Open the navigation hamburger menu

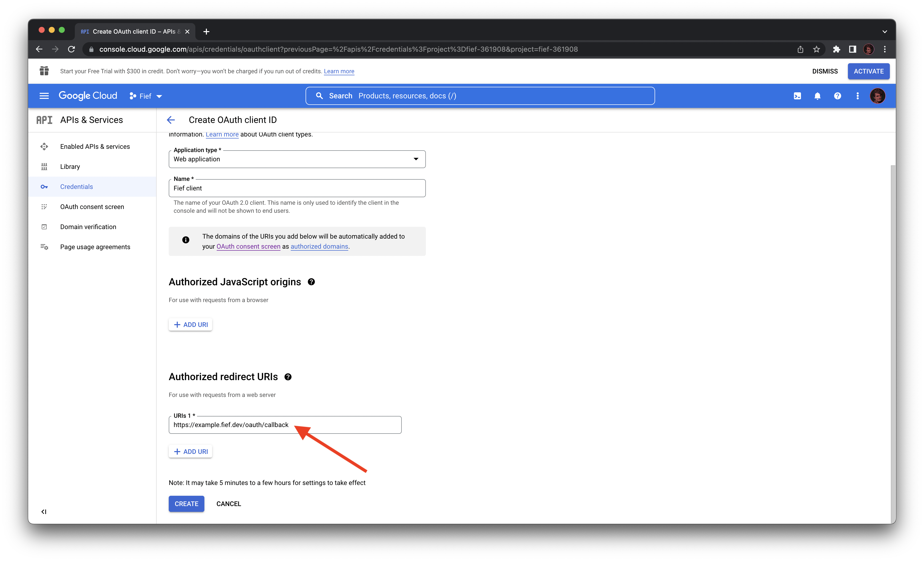44,96
